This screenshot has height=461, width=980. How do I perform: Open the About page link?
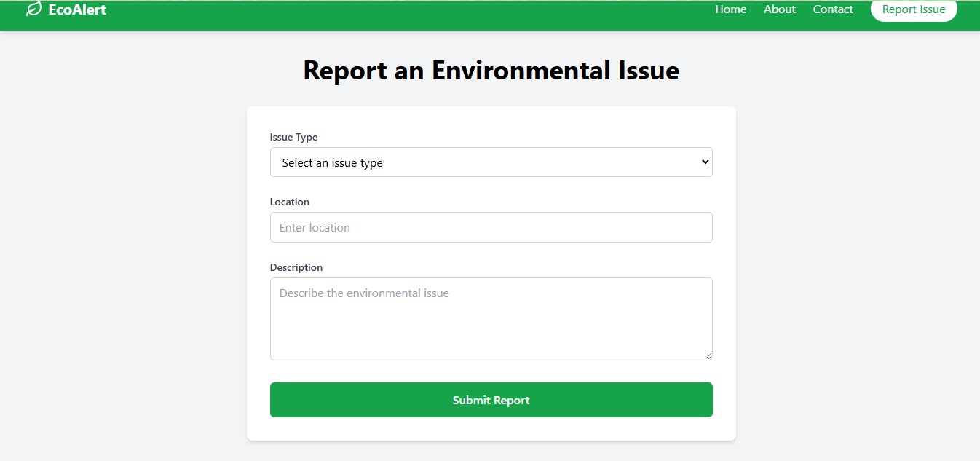tap(780, 9)
